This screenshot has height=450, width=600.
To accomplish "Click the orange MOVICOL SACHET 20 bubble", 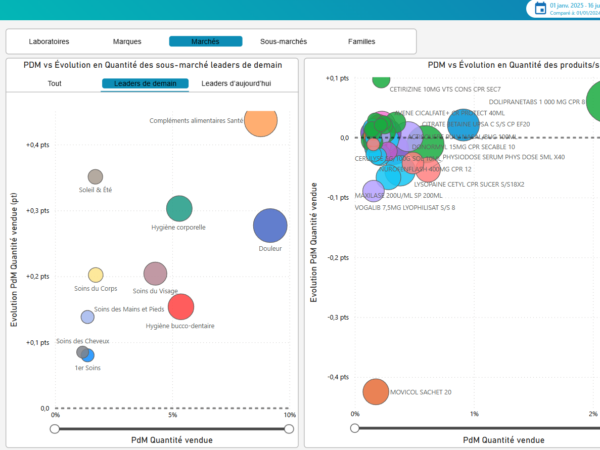I will (376, 392).
